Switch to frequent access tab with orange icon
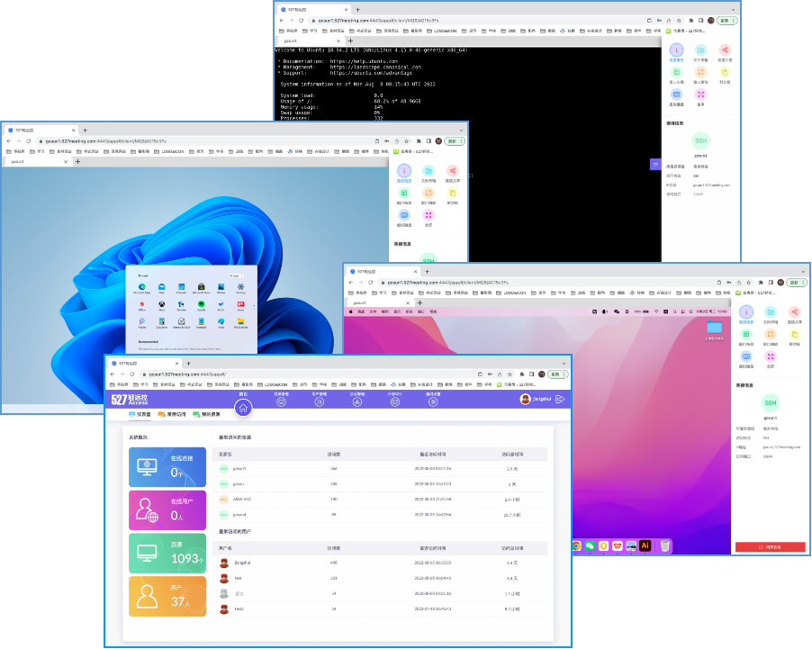Viewport: 812px width, 649px height. pyautogui.click(x=172, y=414)
